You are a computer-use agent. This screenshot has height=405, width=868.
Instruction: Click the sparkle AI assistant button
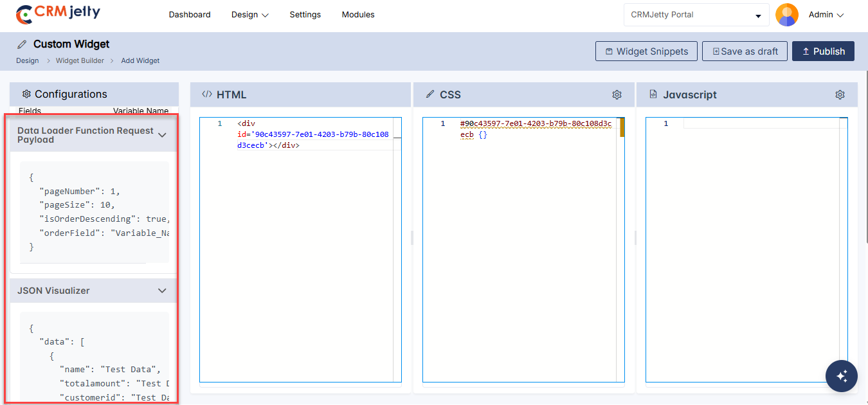(842, 375)
